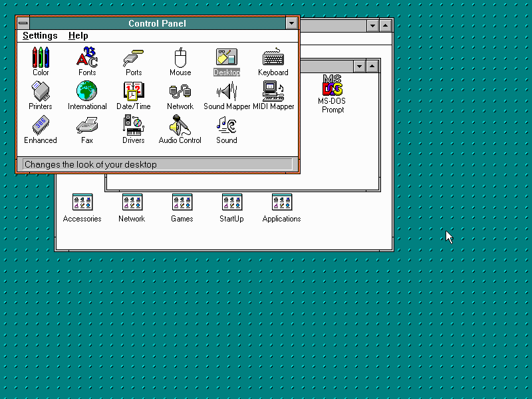The image size is (532, 399).
Task: Click the Control Panel title bar
Action: (157, 23)
